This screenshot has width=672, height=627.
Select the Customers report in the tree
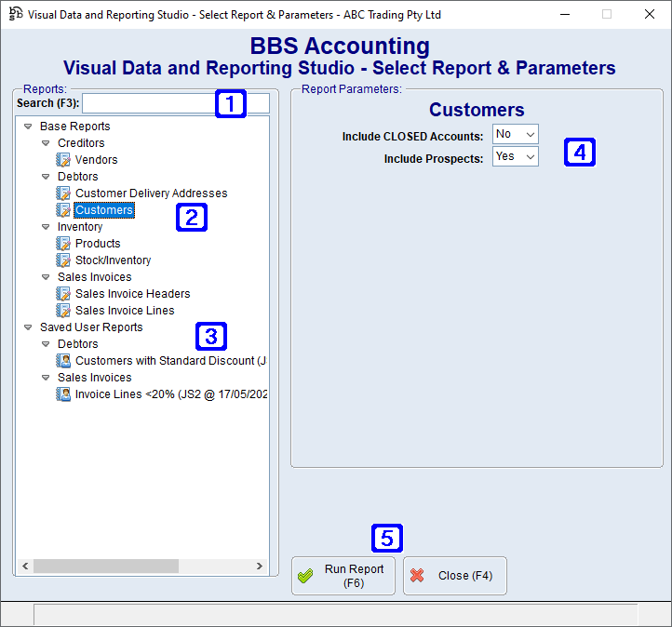coord(104,210)
